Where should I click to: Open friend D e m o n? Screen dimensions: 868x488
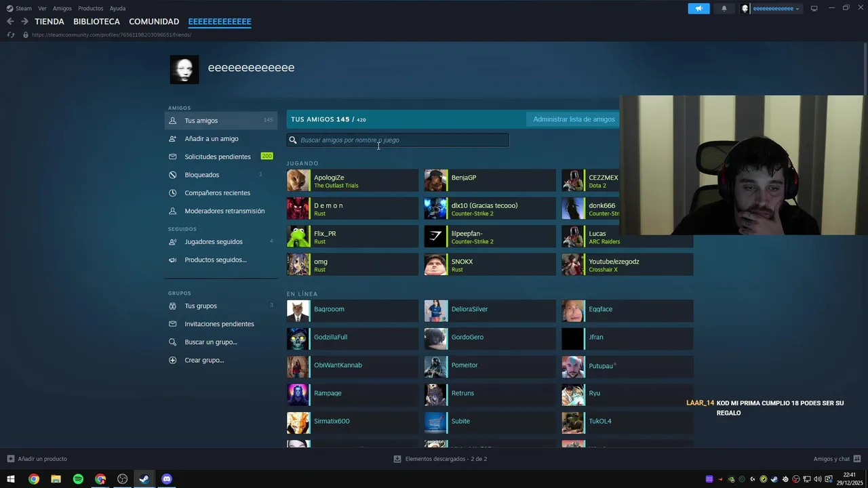[353, 209]
